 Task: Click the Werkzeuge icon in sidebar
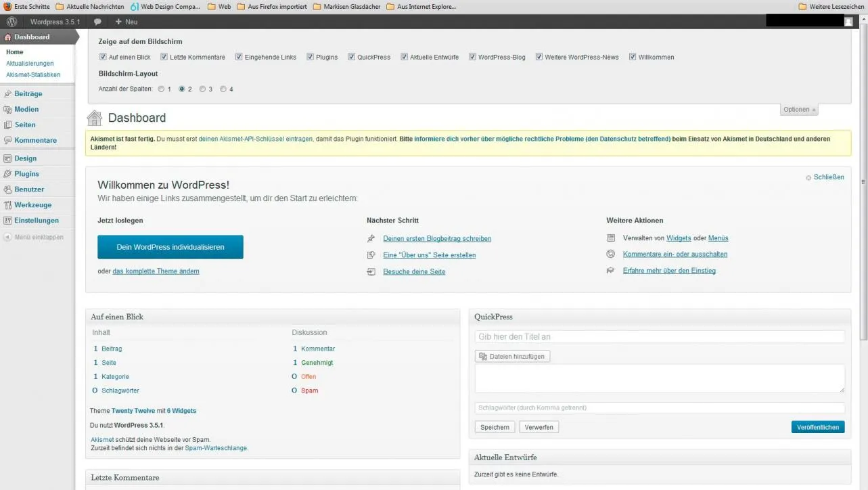pos(7,205)
